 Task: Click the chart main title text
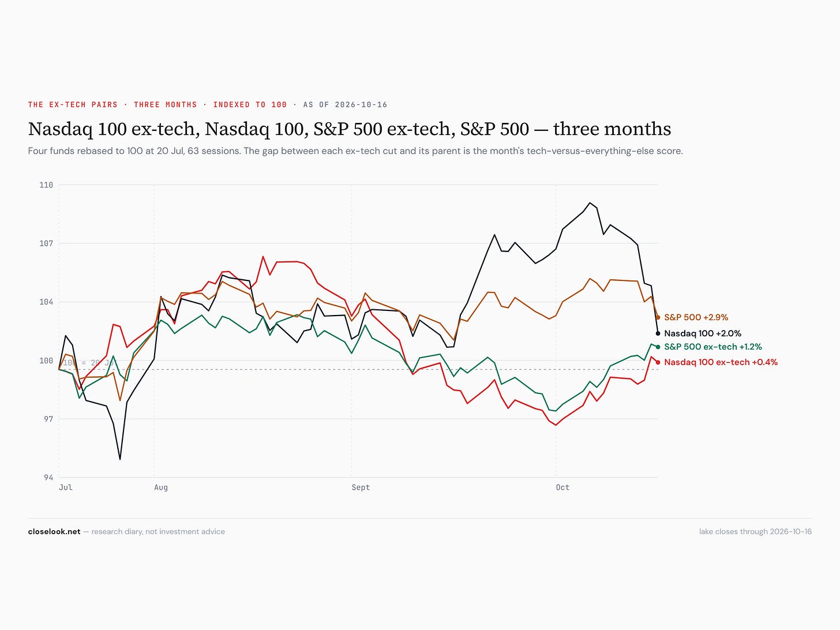pyautogui.click(x=350, y=129)
